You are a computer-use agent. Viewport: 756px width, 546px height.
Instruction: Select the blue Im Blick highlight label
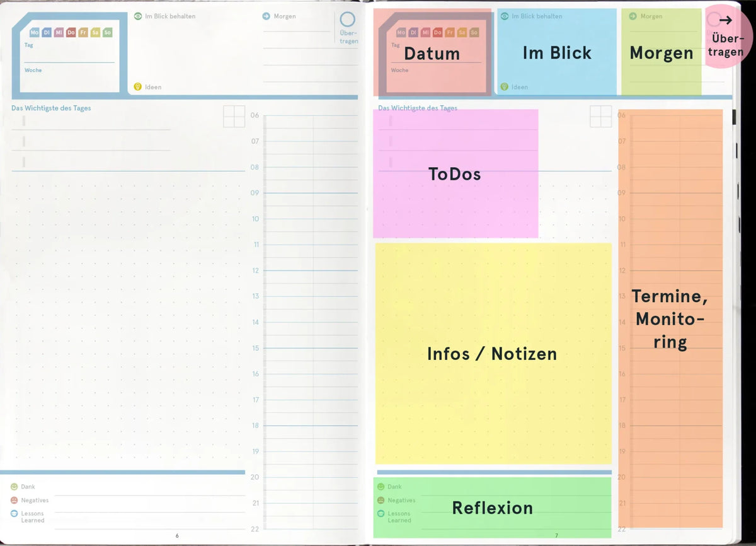point(557,53)
